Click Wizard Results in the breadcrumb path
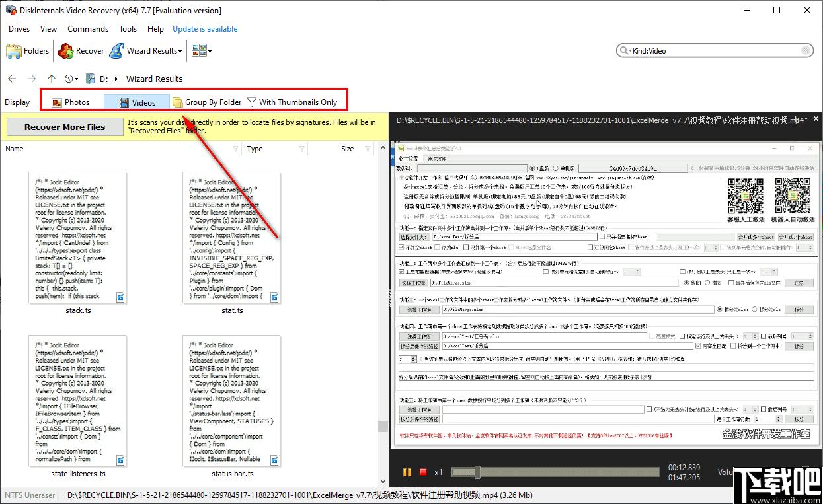 coord(155,79)
